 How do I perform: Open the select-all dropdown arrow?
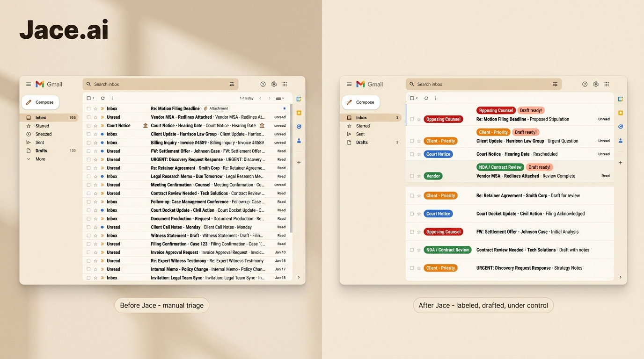(x=93, y=98)
